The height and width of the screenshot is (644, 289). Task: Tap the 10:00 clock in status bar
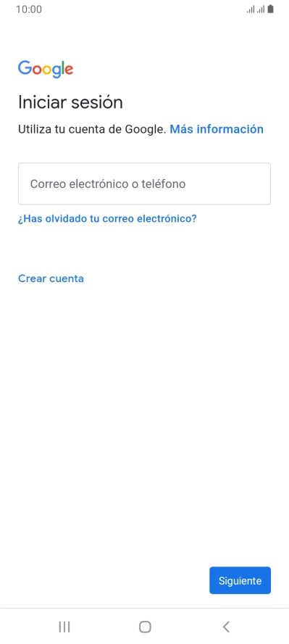click(29, 9)
